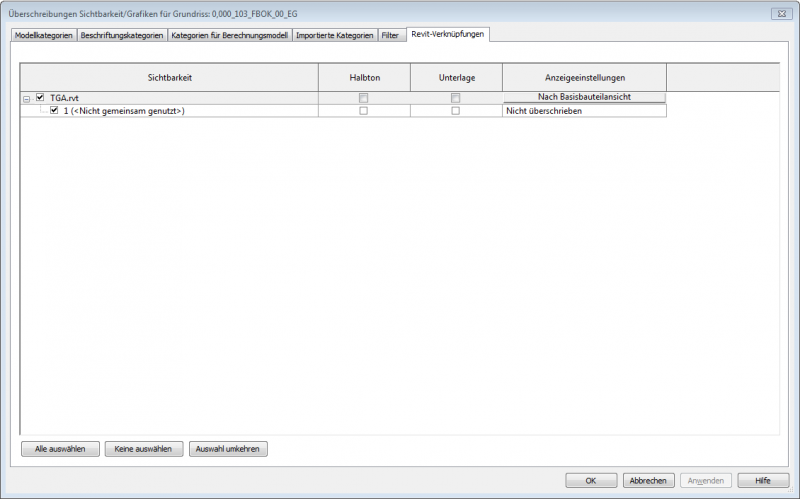Click the Nach Basisbauteilansicht display settings button
The width and height of the screenshot is (800, 499).
584,97
